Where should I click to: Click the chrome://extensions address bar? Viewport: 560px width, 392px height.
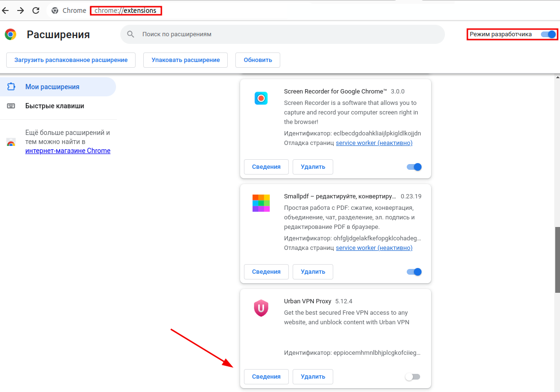pyautogui.click(x=126, y=10)
